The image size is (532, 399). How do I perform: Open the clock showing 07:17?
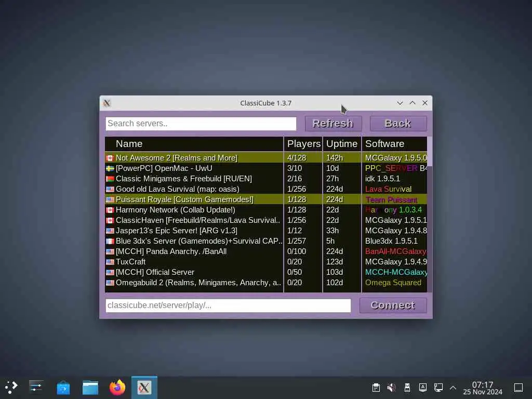483,388
